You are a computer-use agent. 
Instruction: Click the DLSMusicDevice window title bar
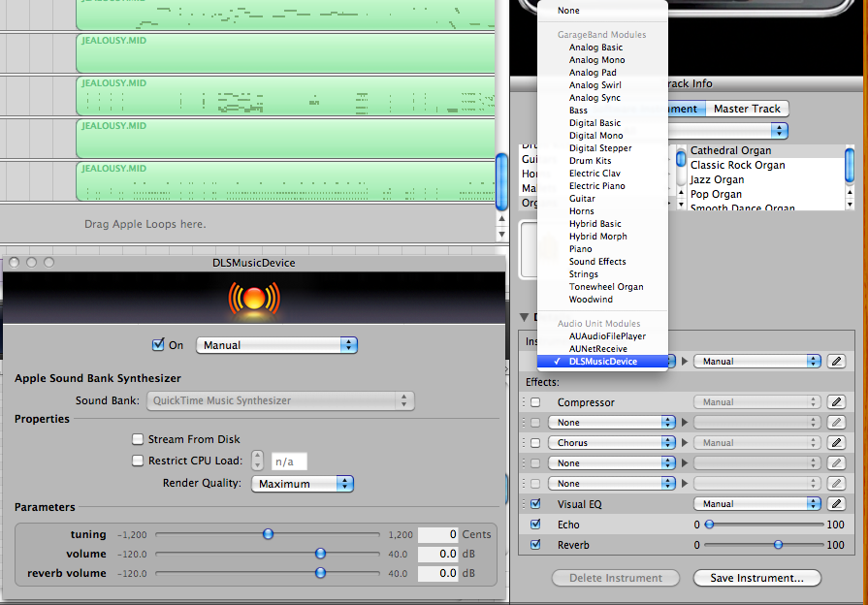click(x=253, y=263)
